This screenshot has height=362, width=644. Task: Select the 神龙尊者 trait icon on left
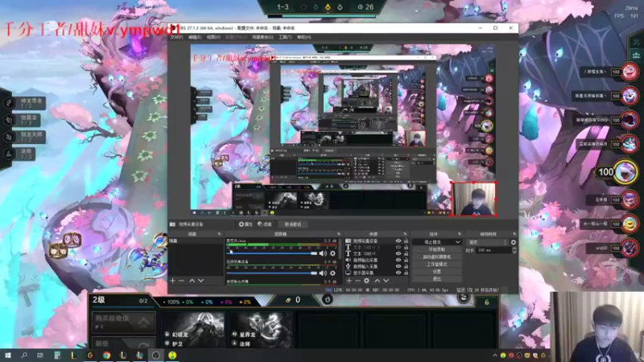click(x=9, y=103)
